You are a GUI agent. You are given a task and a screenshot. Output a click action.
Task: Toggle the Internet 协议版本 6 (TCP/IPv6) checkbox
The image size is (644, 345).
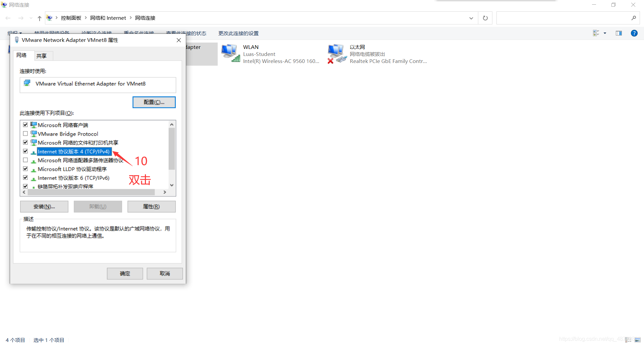tap(25, 178)
